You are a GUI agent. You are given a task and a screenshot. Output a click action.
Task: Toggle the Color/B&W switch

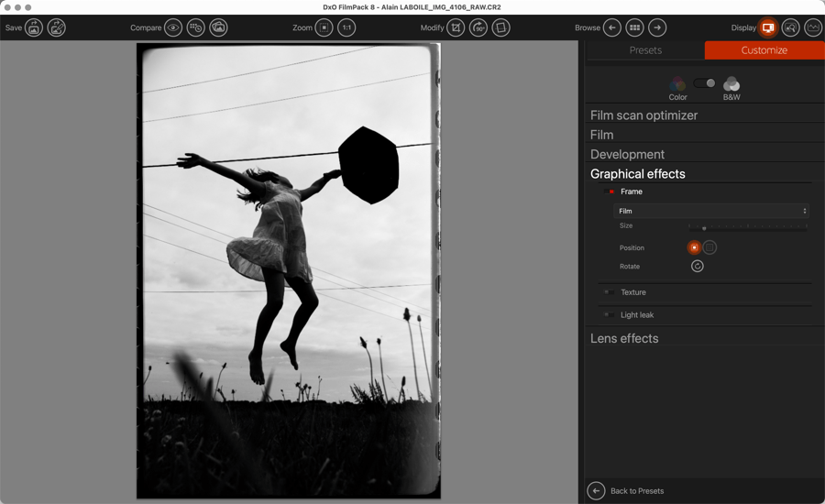coord(704,83)
